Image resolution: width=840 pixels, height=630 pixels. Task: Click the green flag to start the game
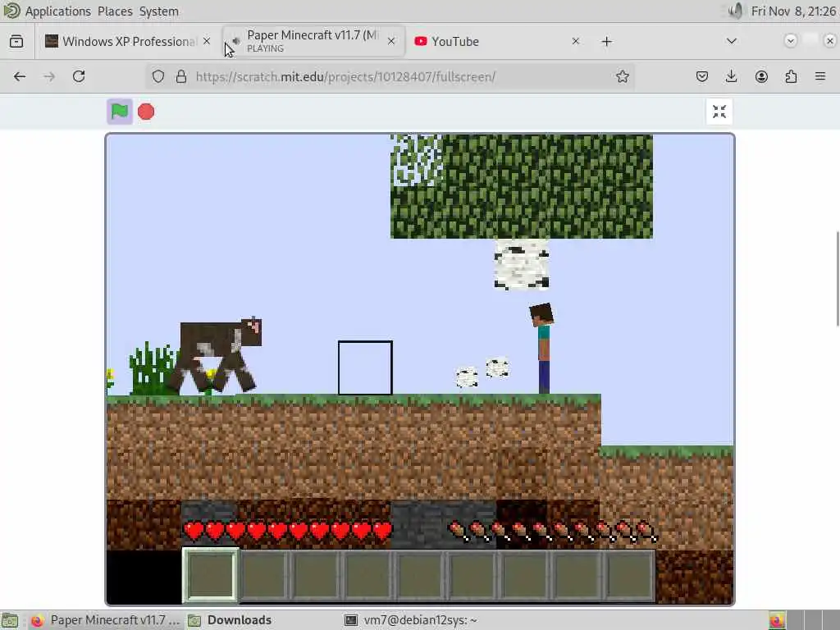[120, 112]
